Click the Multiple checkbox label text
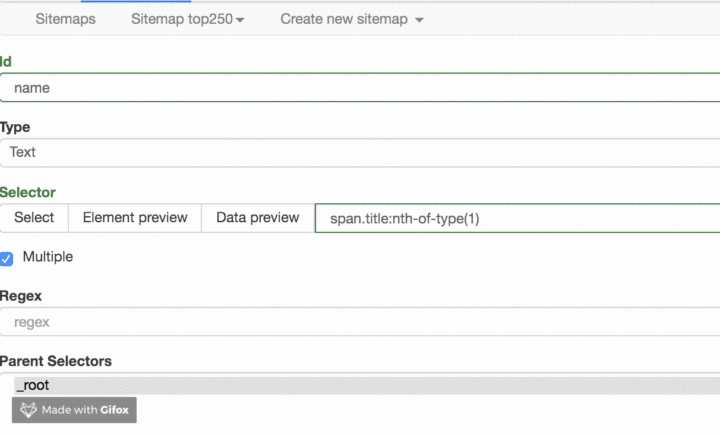The width and height of the screenshot is (720, 435). 48,257
